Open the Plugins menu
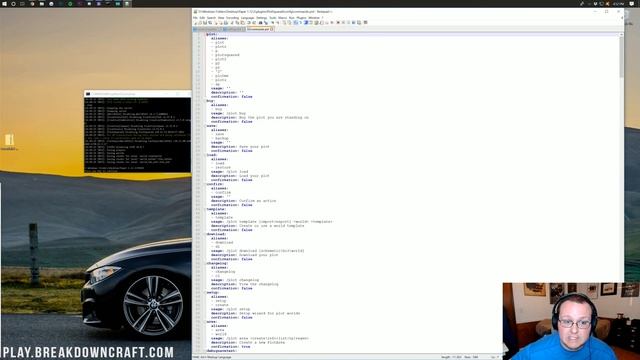 (302, 18)
